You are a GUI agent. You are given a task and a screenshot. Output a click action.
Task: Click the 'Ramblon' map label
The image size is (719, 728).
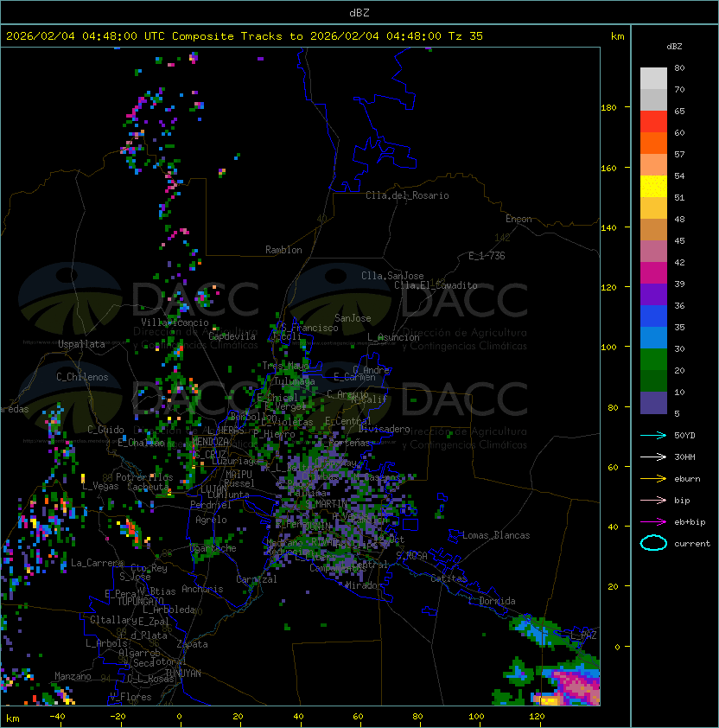tap(283, 250)
